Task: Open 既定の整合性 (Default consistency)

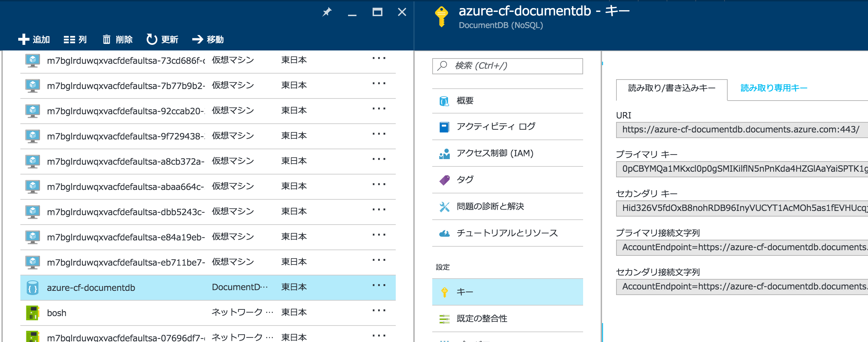Action: (x=482, y=319)
